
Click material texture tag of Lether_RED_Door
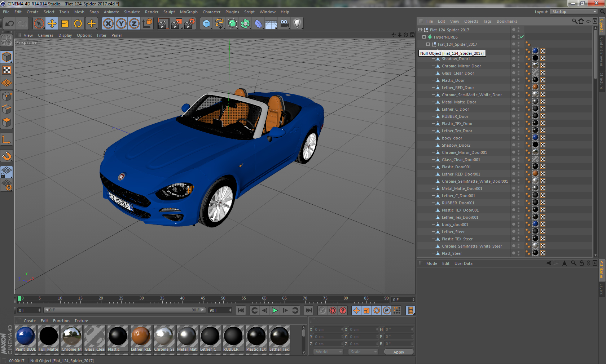tap(535, 87)
